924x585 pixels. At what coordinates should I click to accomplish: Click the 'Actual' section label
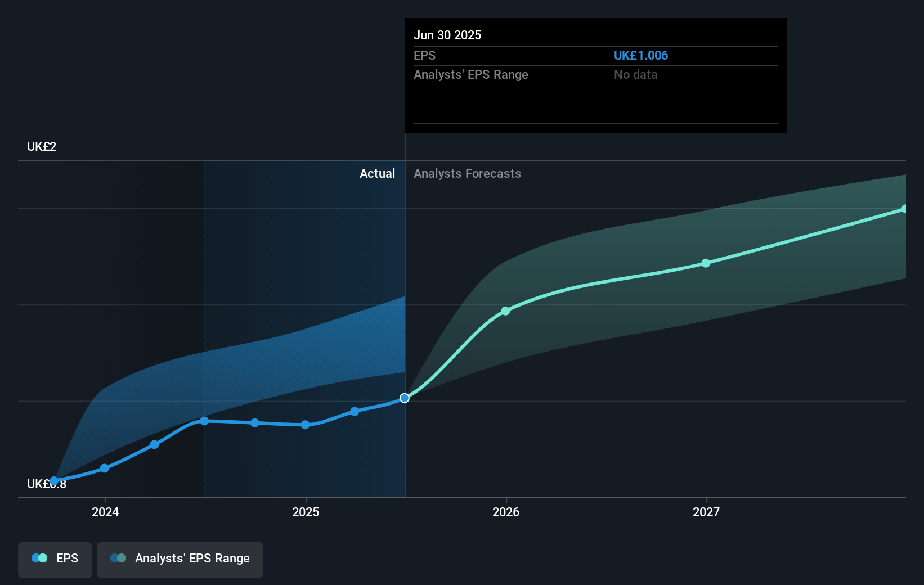coord(377,174)
